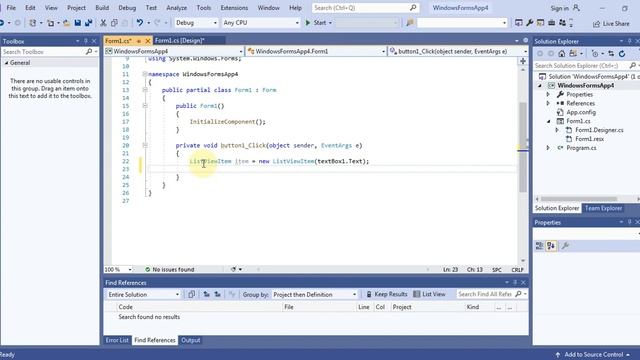Open the WindowsFormsApp4.Form1 type dropdown

(x=316, y=51)
